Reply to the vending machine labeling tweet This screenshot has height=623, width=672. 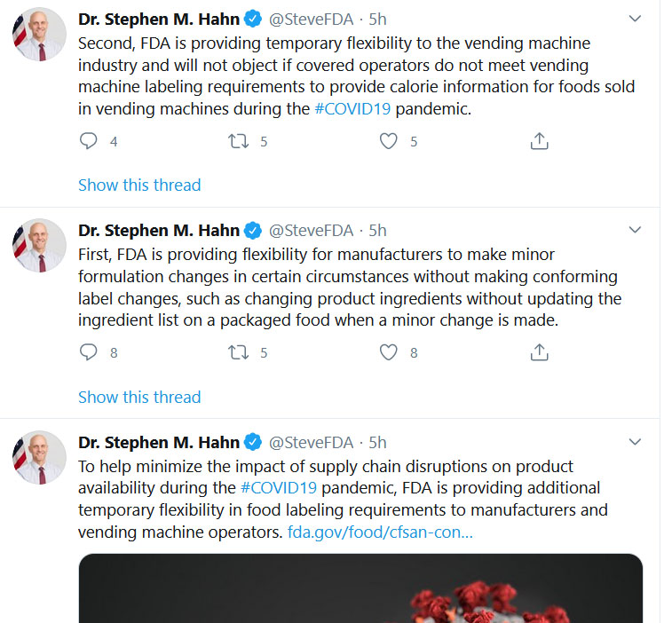pos(89,141)
